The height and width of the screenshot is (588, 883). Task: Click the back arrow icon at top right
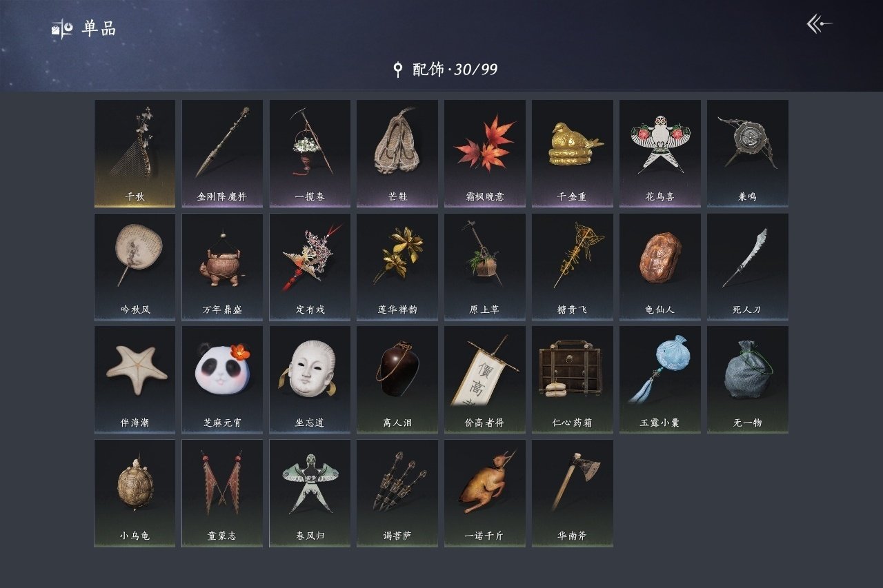(x=820, y=24)
